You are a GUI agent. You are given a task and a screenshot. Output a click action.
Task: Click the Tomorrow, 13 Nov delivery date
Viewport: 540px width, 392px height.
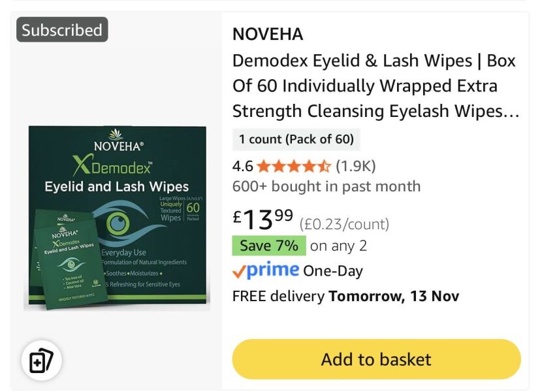394,296
